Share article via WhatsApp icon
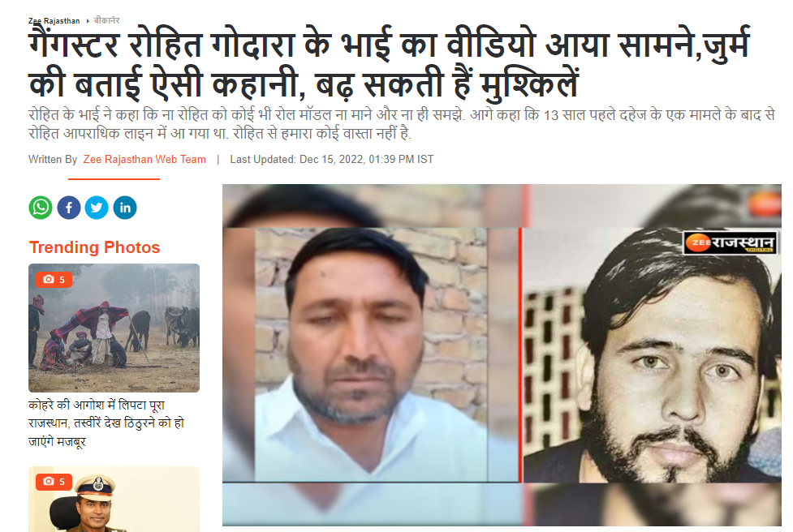This screenshot has width=793, height=532. [x=41, y=208]
